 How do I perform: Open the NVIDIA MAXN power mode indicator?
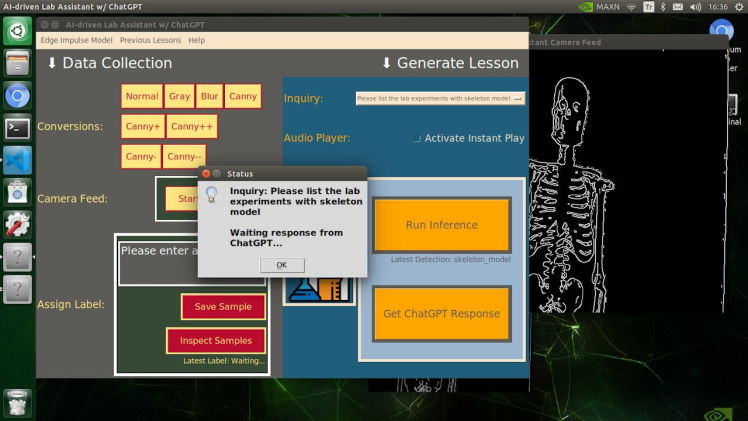(599, 7)
